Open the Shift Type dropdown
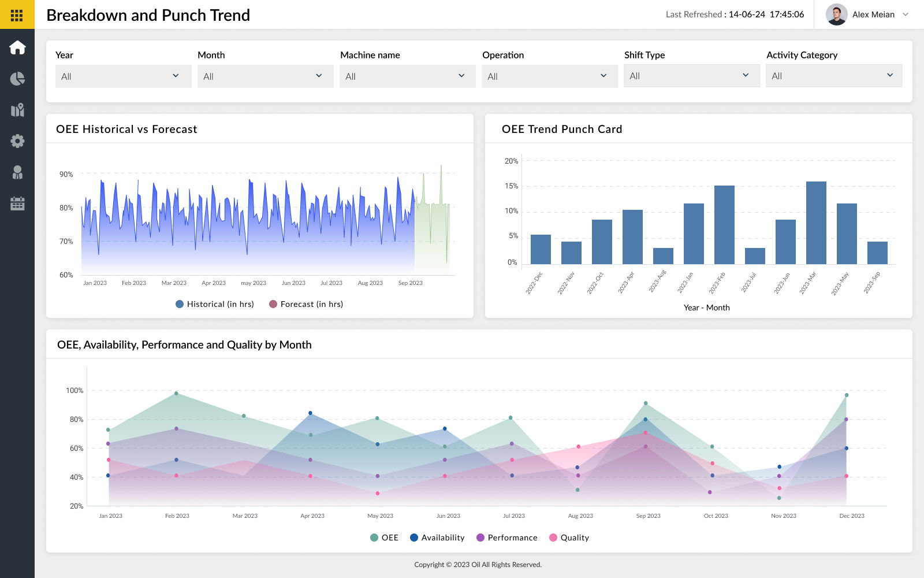This screenshot has width=924, height=578. tap(691, 76)
